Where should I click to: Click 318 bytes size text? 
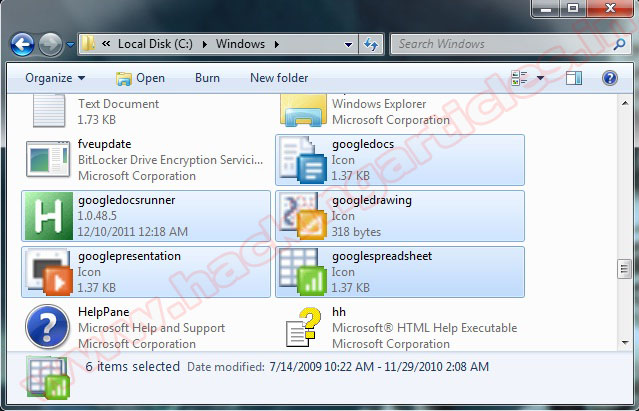[x=356, y=232]
